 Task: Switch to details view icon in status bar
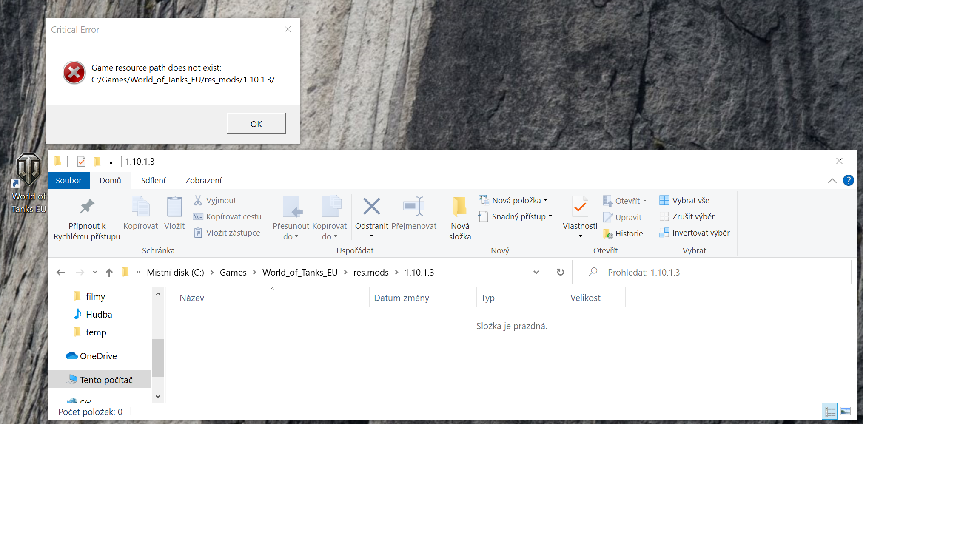830,411
